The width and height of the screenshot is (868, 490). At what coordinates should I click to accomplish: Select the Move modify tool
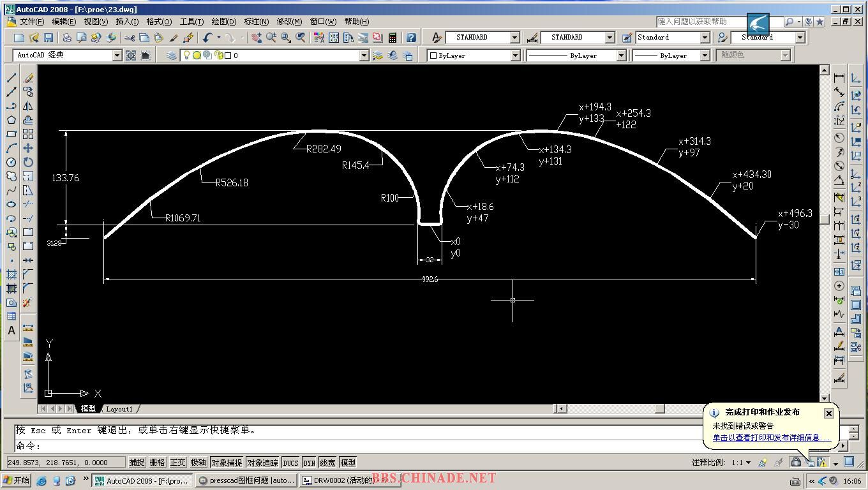(x=28, y=148)
